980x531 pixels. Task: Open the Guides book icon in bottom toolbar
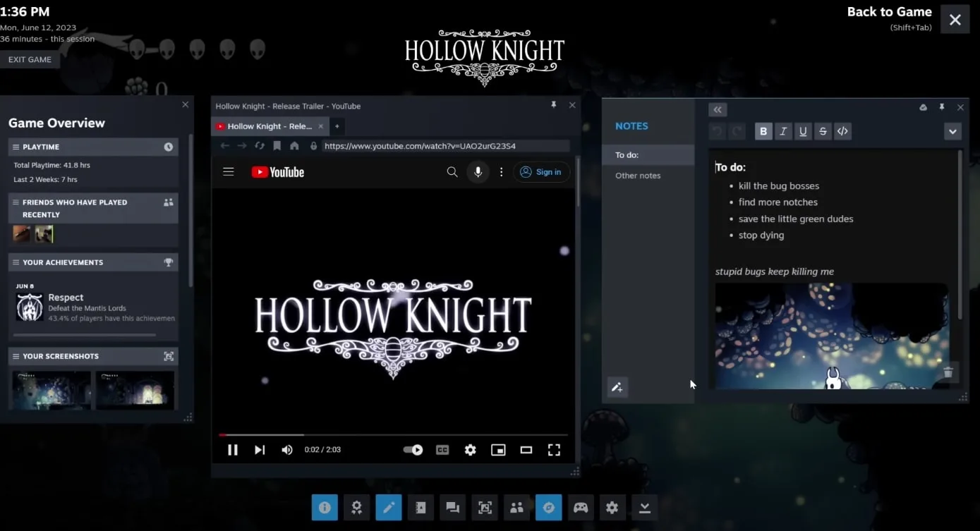coord(421,507)
